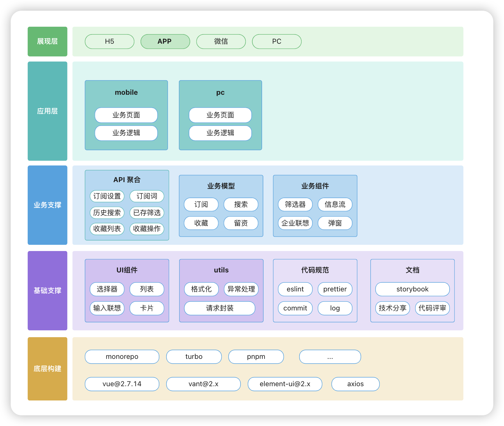
Task: Click 业务逻辑 under mobile
Action: [x=126, y=133]
